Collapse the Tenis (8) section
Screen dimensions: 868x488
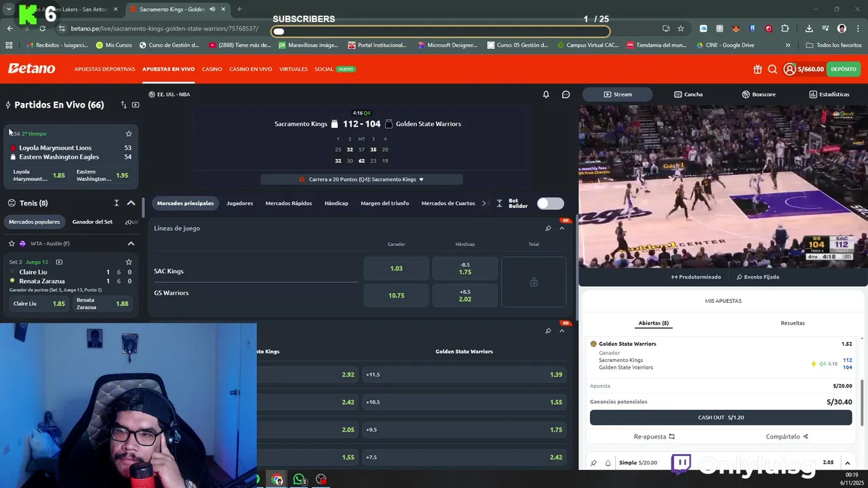click(x=131, y=203)
